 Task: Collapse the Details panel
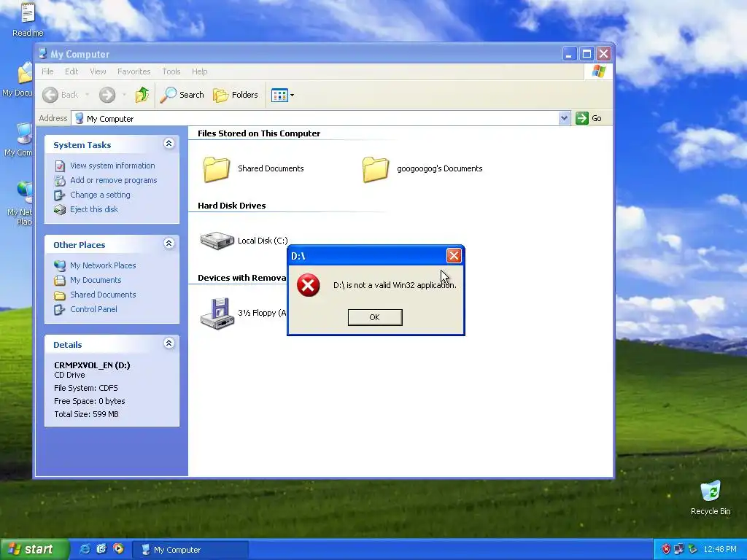click(169, 343)
